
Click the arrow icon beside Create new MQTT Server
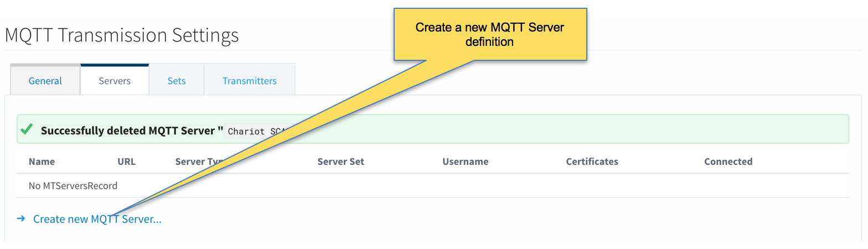point(21,219)
